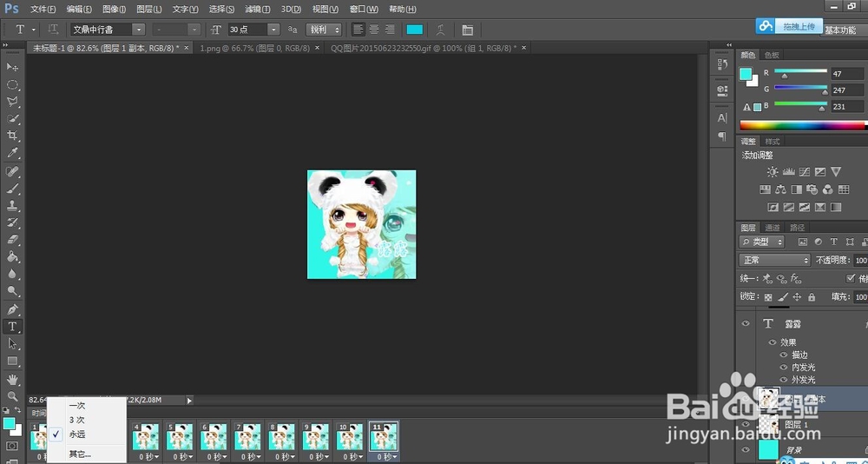Open the 图层 menu in menu bar
The height and width of the screenshot is (464, 868).
coord(149,10)
